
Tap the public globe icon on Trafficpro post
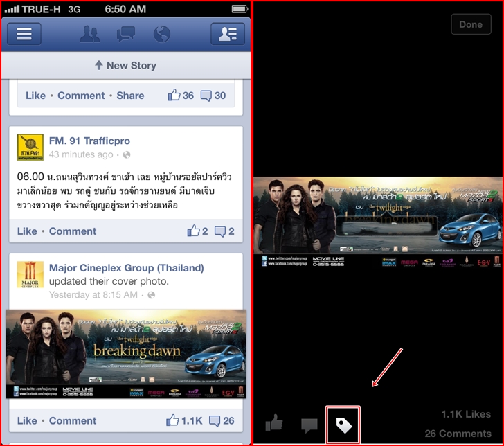point(127,155)
